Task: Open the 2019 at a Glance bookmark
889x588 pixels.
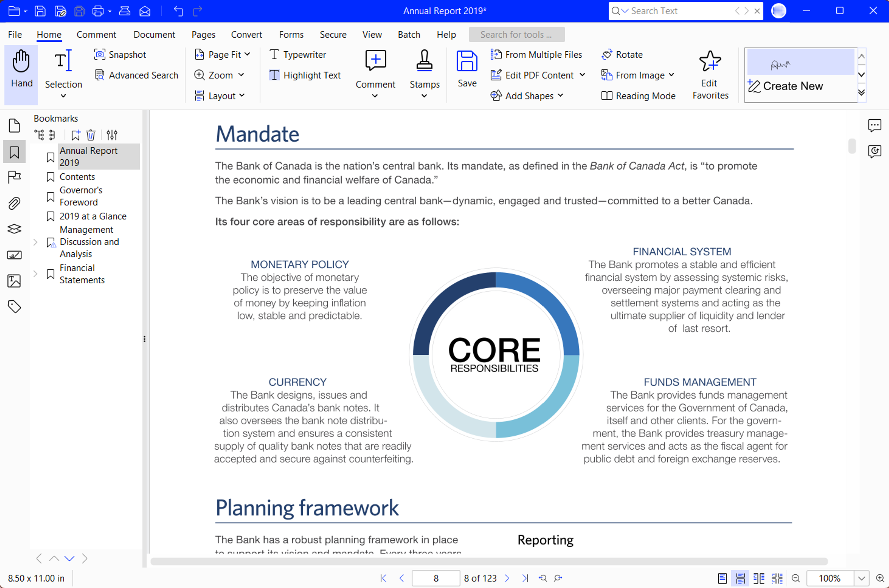Action: tap(93, 216)
